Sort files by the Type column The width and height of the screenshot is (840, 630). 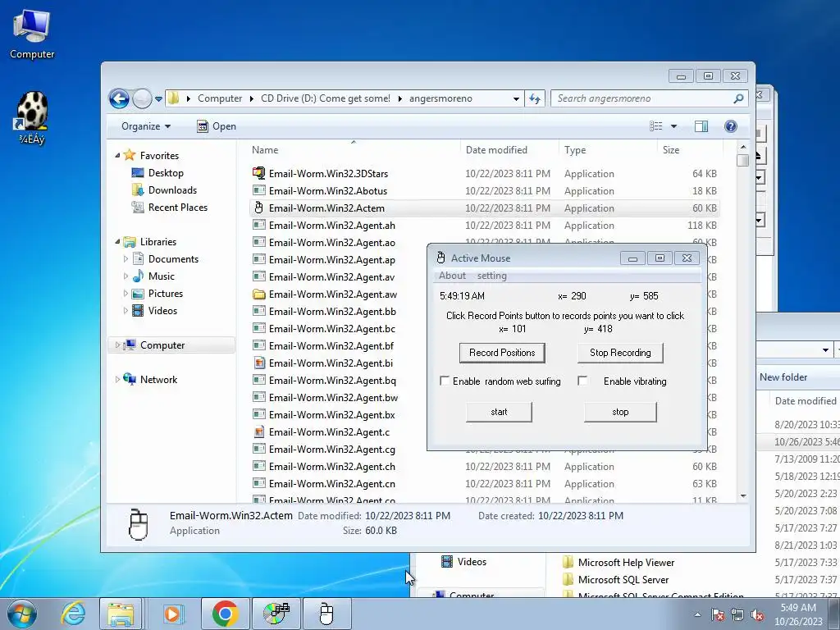tap(575, 150)
